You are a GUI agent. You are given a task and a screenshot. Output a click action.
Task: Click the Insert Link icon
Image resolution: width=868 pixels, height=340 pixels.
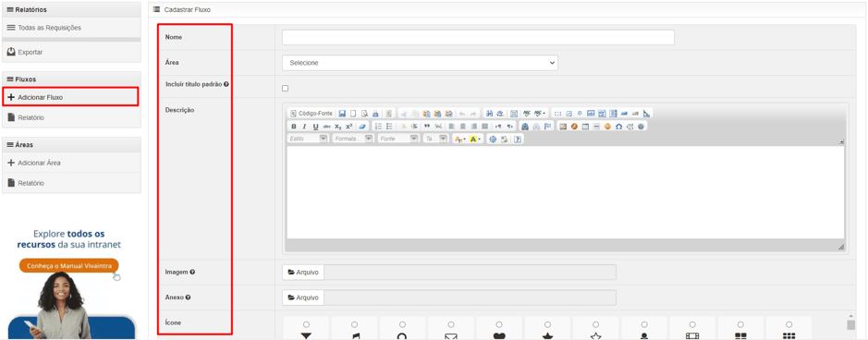pos(525,127)
